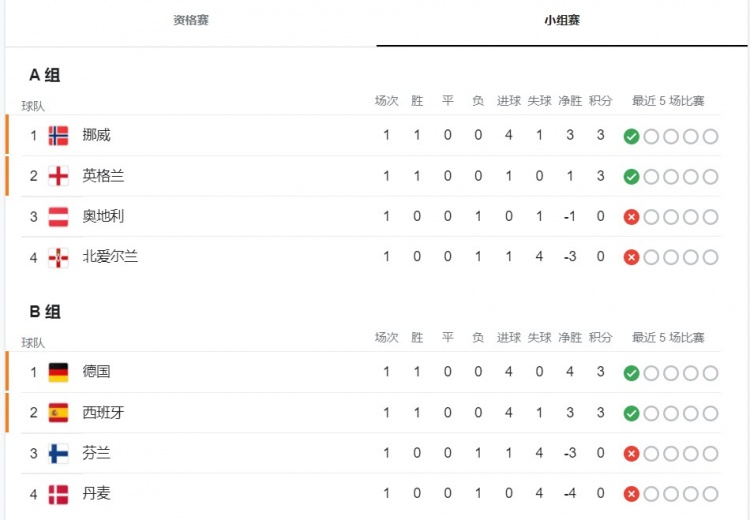This screenshot has width=750, height=520.
Task: Click the England flag icon
Action: tap(58, 176)
